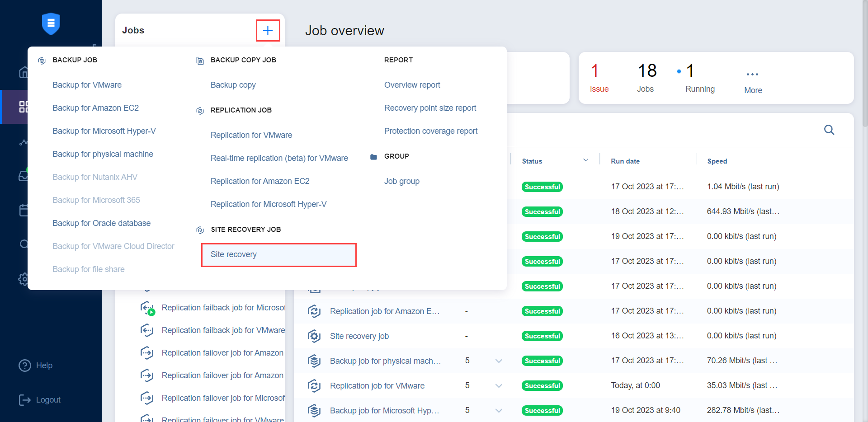Click Replication job for VMware row icon
Screen dimensions: 868x422
pos(314,386)
